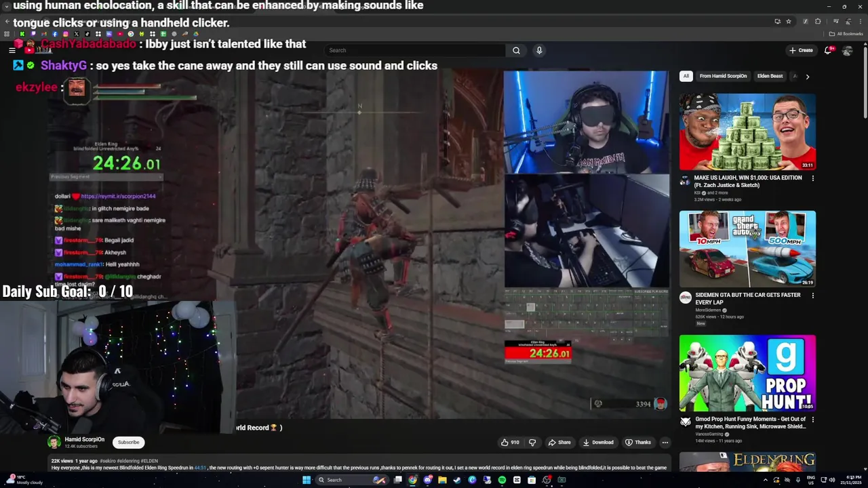Dislike the video with thumbs-down icon
868x488 pixels.
click(532, 443)
